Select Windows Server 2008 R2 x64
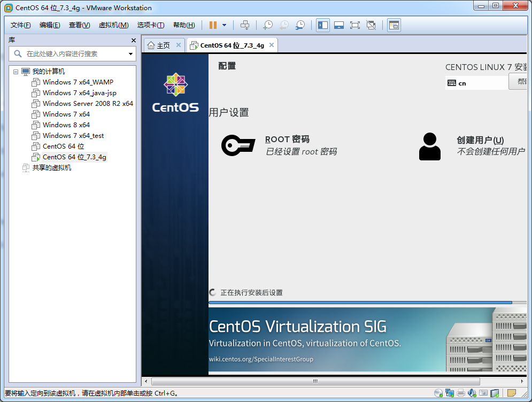The height and width of the screenshot is (402, 532). pyautogui.click(x=88, y=104)
